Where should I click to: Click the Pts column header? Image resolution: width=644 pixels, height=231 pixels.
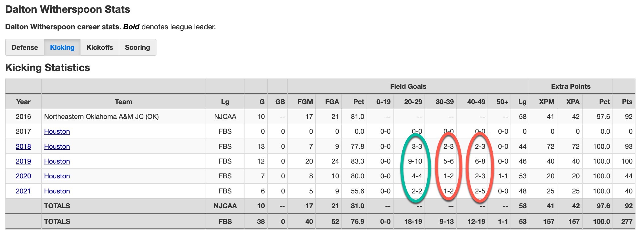(627, 102)
